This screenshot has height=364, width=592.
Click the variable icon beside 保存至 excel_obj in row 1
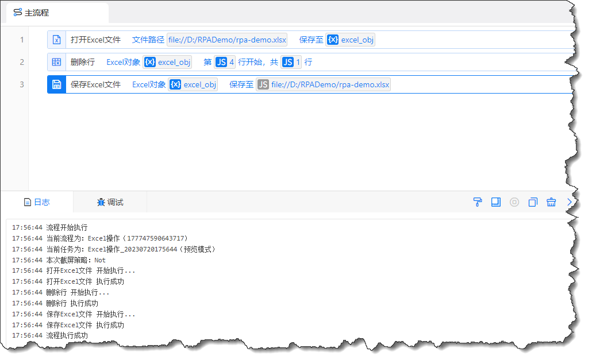coord(333,40)
